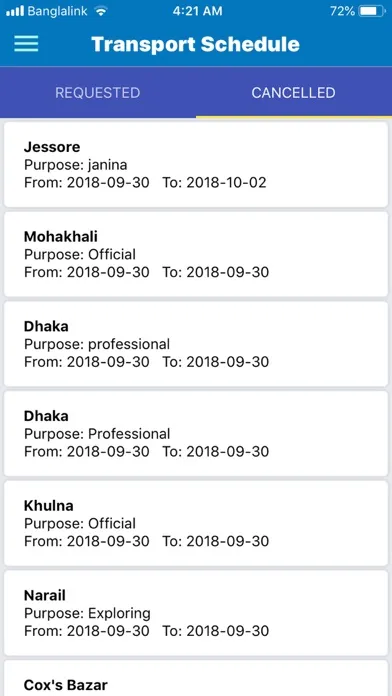Image resolution: width=392 pixels, height=696 pixels.
Task: Switch to the REQUESTED tab
Action: tap(98, 92)
